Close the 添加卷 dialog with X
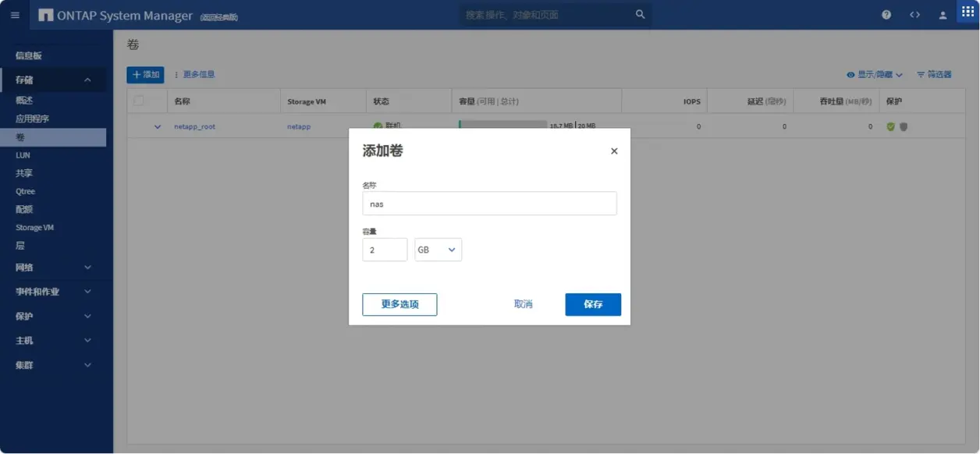 point(614,151)
